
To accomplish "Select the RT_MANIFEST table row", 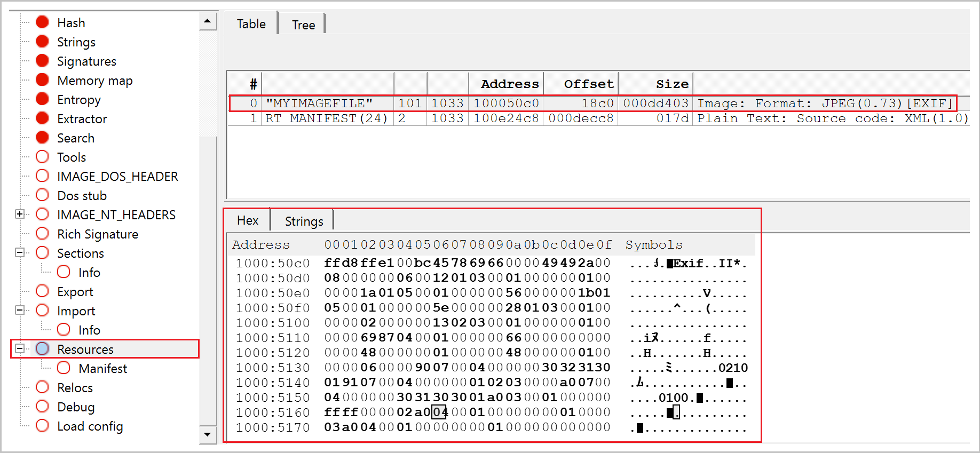I will tap(326, 118).
